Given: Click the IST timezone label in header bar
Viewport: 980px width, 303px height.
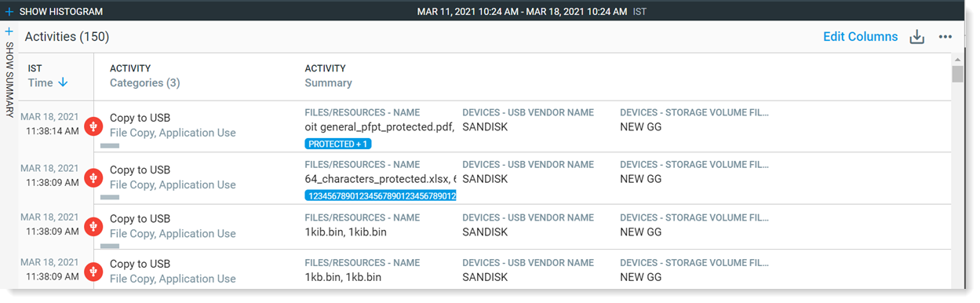Looking at the screenshot, I should coord(639,12).
